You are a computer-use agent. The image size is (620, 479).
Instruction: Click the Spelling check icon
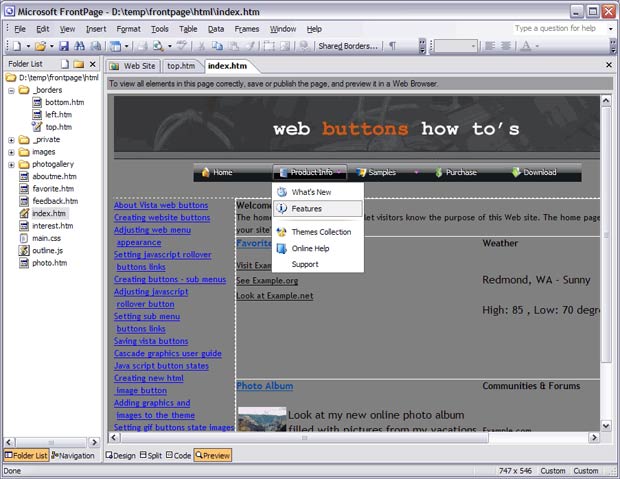[181, 46]
